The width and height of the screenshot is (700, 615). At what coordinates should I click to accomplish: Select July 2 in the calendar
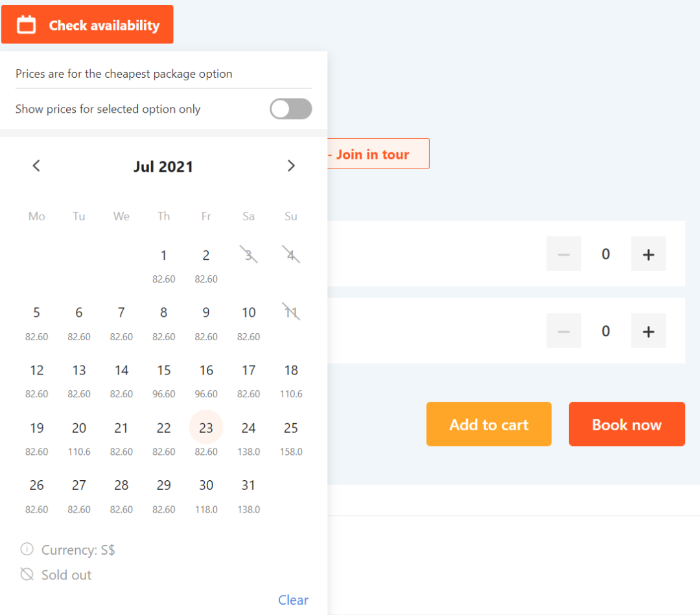[206, 266]
